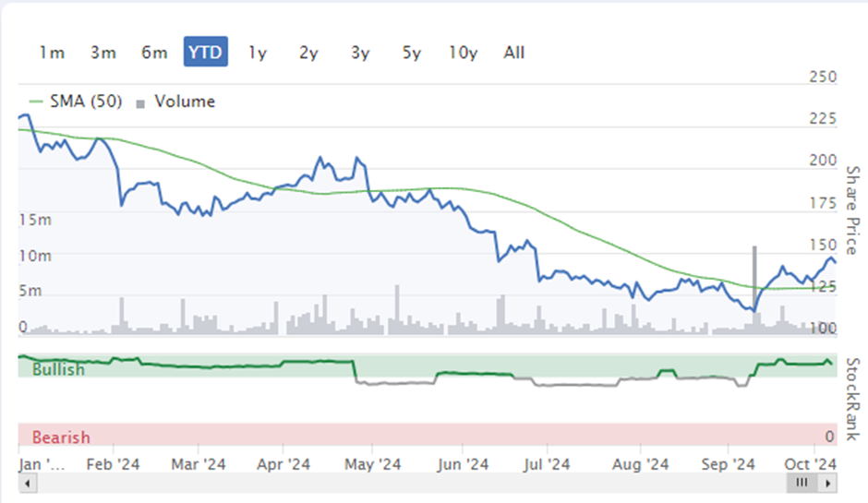Click the highlighted YTD range button

click(x=205, y=52)
